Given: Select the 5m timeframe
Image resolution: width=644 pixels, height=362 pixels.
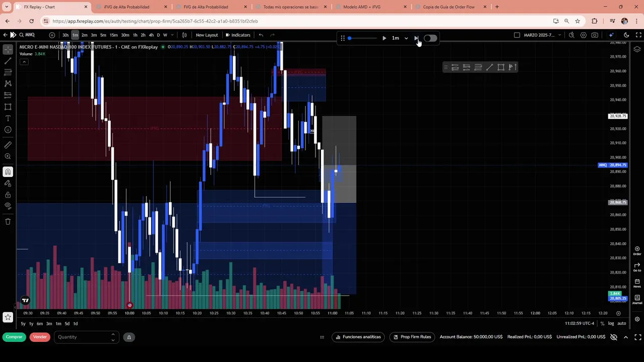Looking at the screenshot, I should (103, 35).
